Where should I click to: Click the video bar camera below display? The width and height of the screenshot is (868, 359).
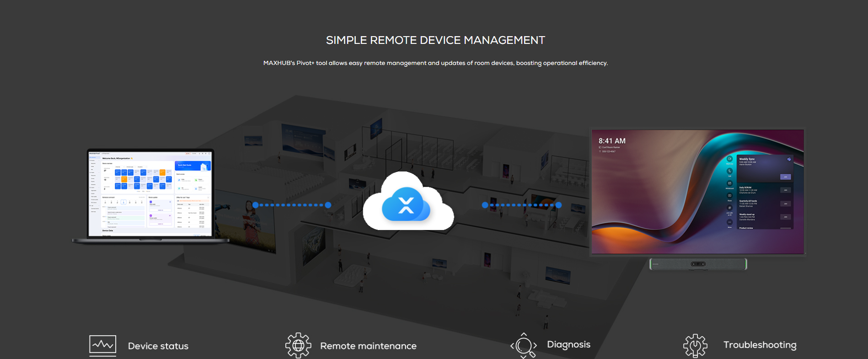[x=698, y=264]
